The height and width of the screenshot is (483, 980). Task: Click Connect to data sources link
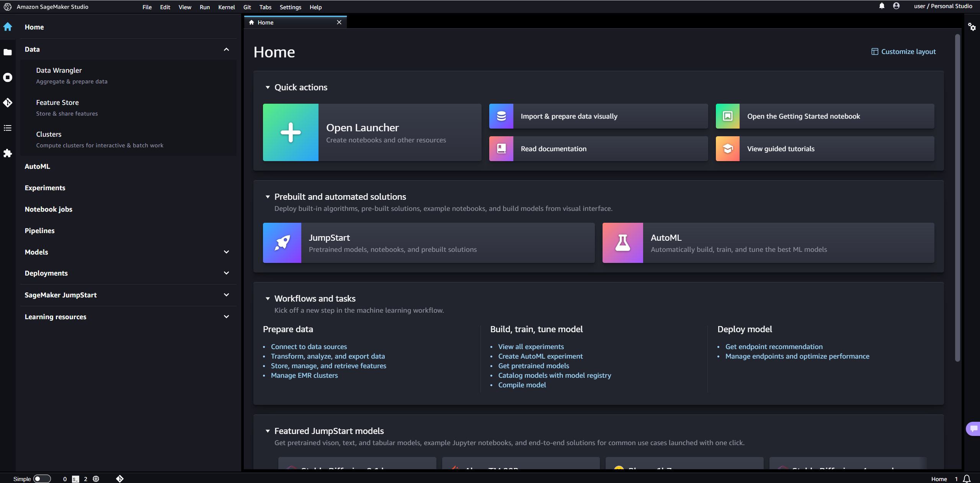click(309, 347)
